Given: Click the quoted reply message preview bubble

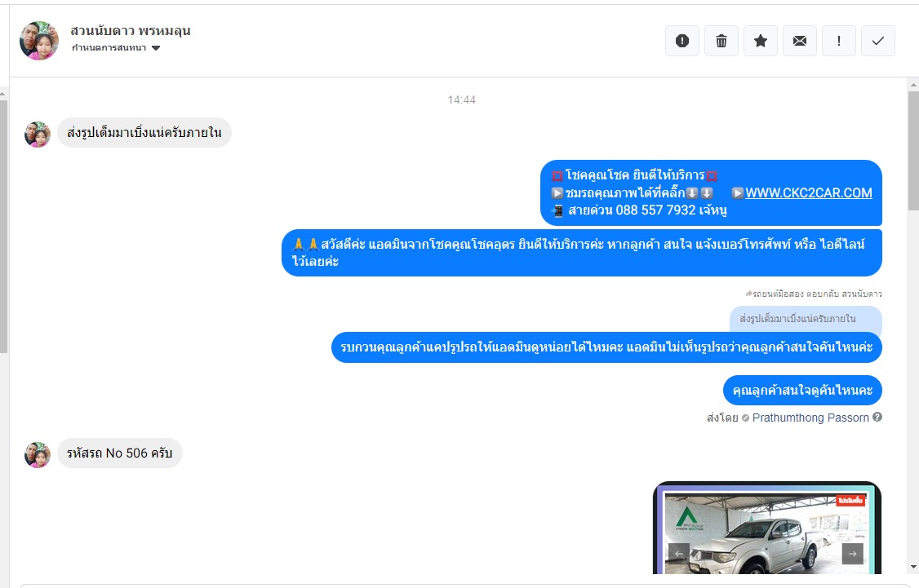Looking at the screenshot, I should [x=806, y=319].
